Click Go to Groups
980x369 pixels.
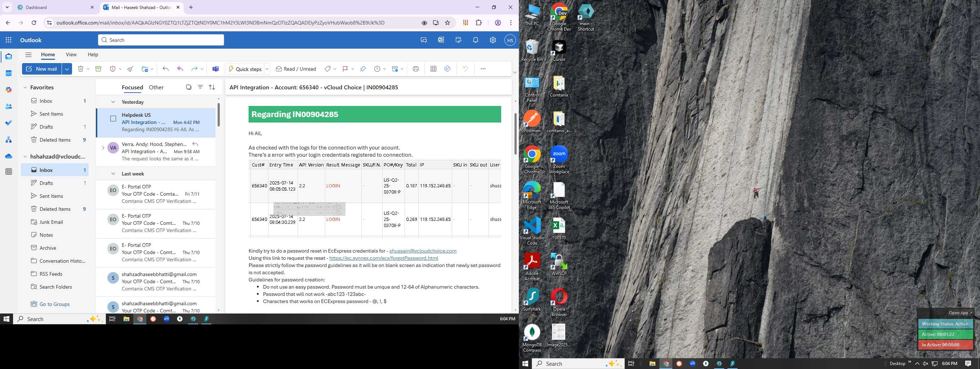(x=54, y=304)
